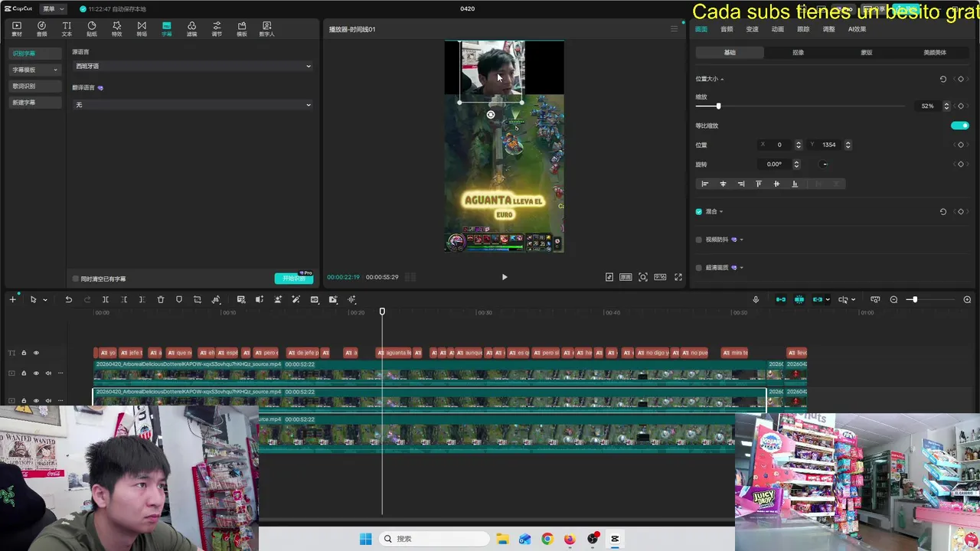Select the 美颜美体 sub-tab

click(934, 53)
